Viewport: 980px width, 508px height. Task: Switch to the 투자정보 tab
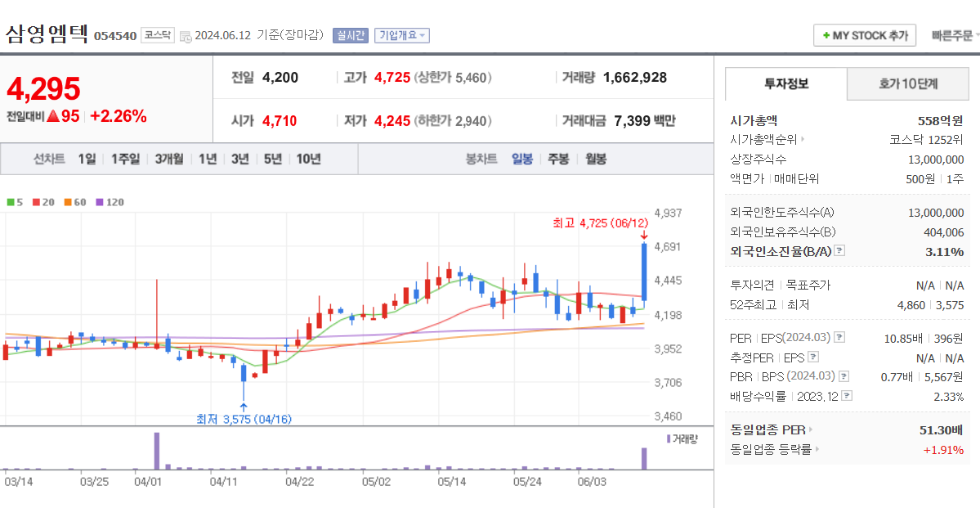786,83
